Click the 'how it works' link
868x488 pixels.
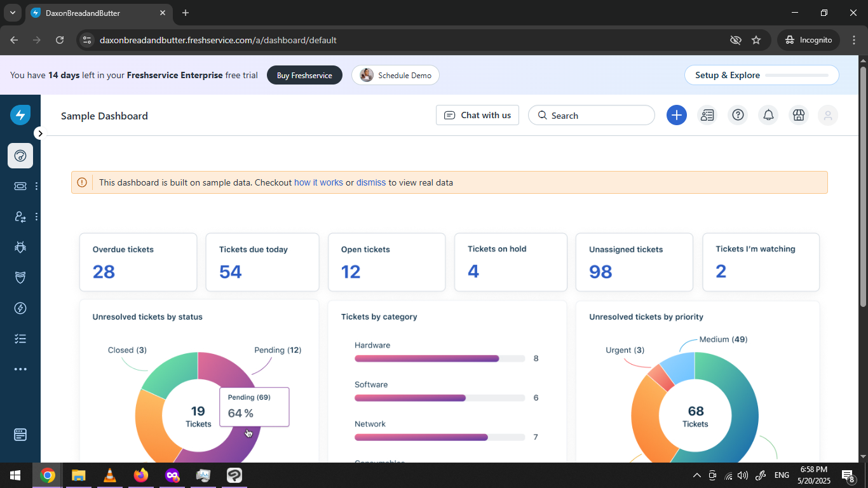[x=318, y=182]
